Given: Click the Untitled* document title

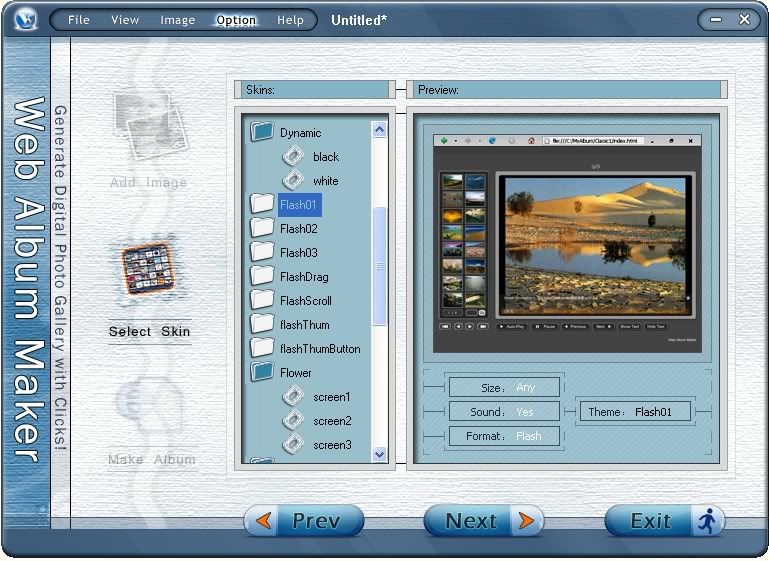Looking at the screenshot, I should (x=359, y=20).
